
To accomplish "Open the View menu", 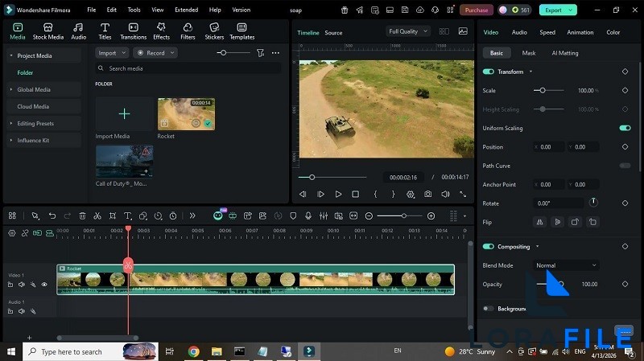I will click(x=157, y=10).
